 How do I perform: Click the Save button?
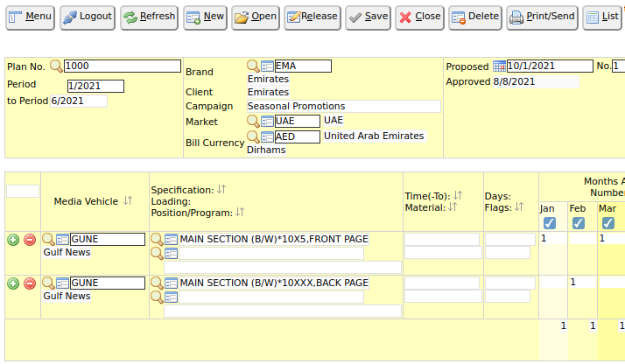[x=368, y=17]
